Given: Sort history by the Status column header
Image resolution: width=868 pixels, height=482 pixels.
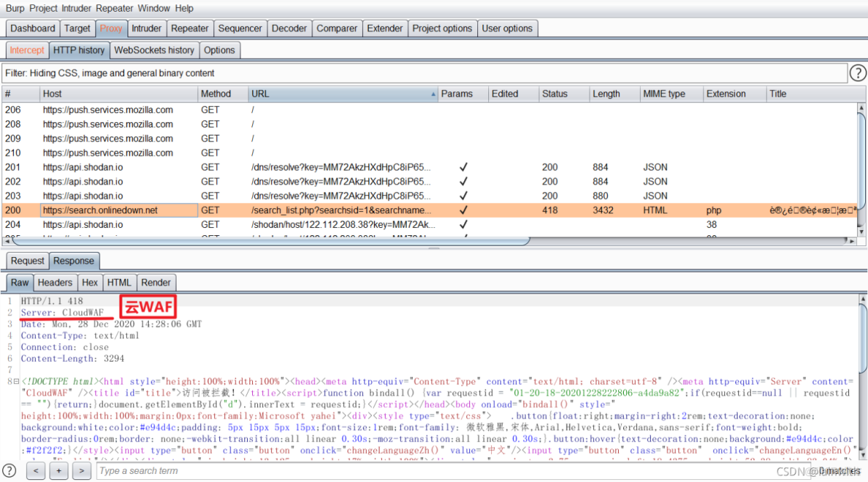Looking at the screenshot, I should click(555, 94).
